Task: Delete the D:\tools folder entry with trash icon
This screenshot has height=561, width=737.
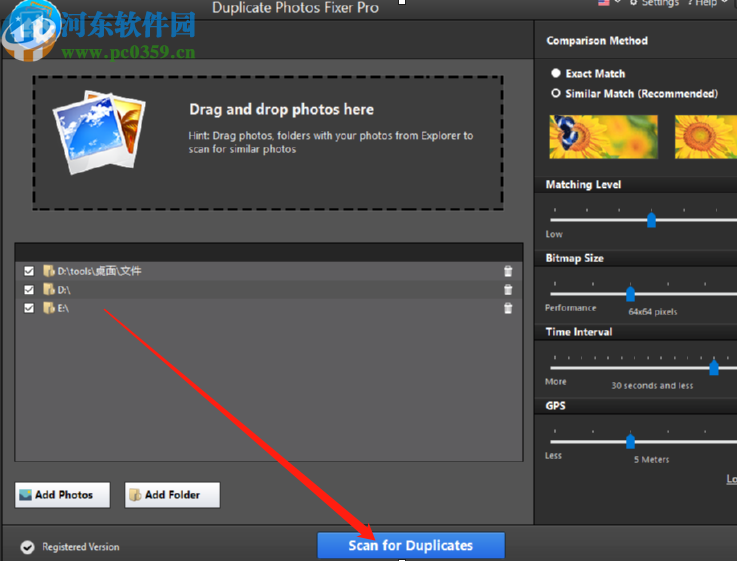Action: point(508,271)
